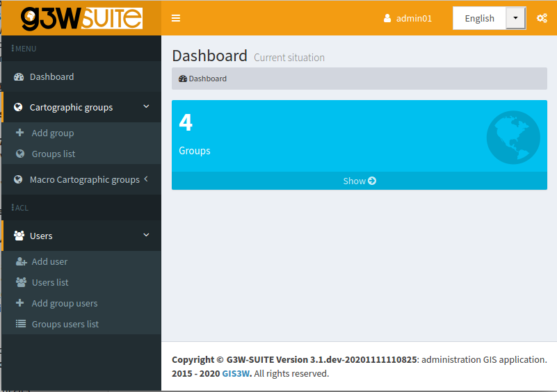This screenshot has height=392, width=557.
Task: Open the GIS3W link in footer
Action: pos(236,373)
